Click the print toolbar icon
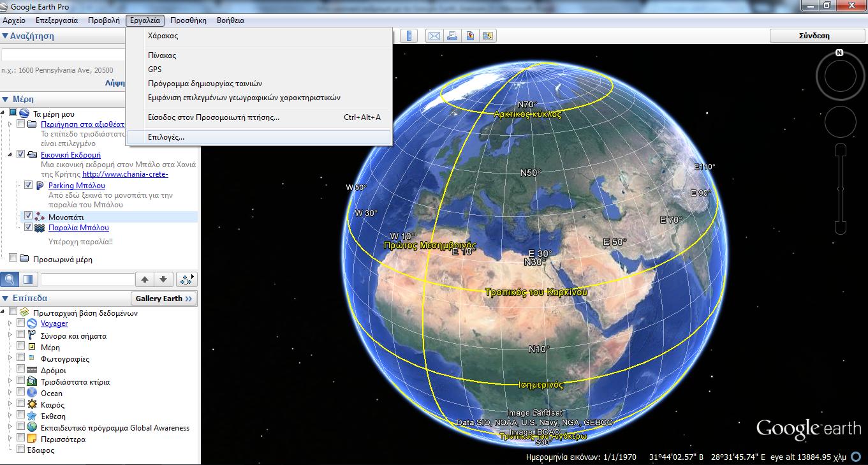This screenshot has width=868, height=465. 452,36
